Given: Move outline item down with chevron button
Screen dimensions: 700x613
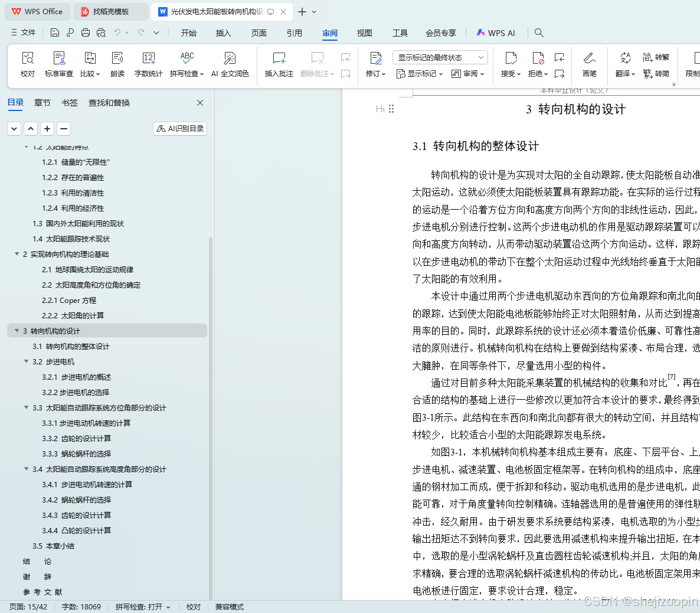Looking at the screenshot, I should coord(14,129).
